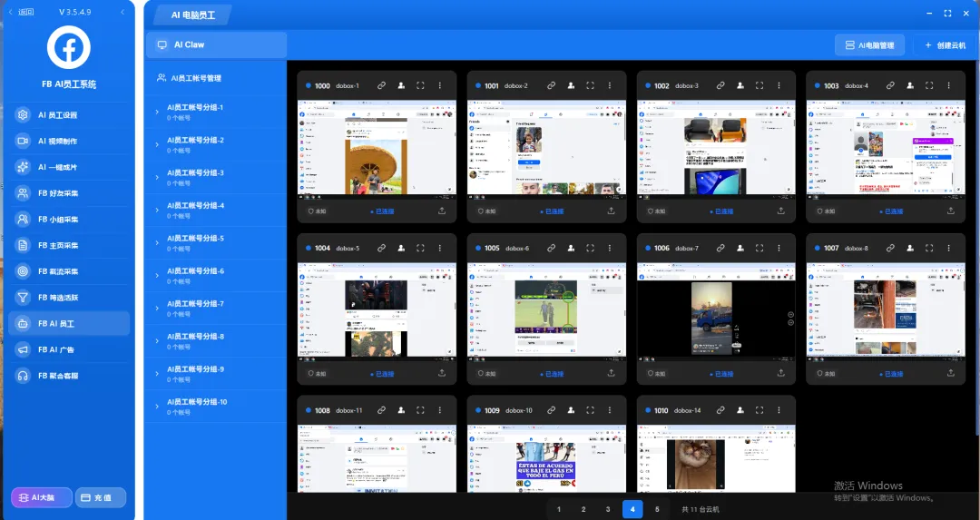Open FB 主页采集 menu item
This screenshot has height=520, width=980.
tap(69, 245)
